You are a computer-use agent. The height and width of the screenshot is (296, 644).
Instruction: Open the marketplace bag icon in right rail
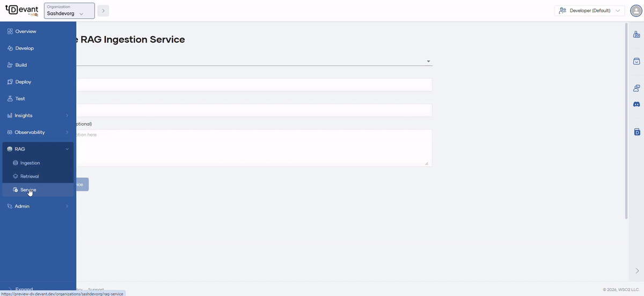pos(636,61)
